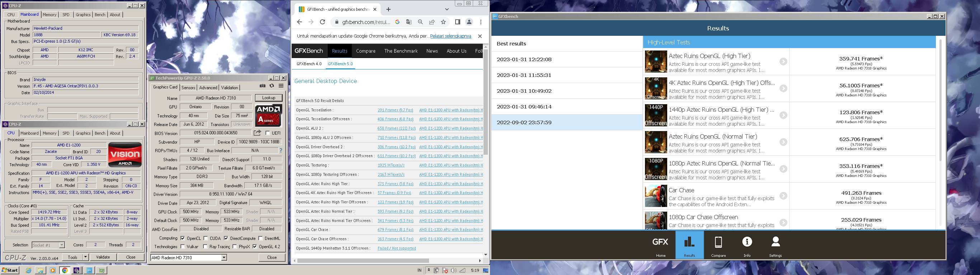980x275 pixels.
Task: Toggle the Vulkan checkbox
Action: pos(183,246)
